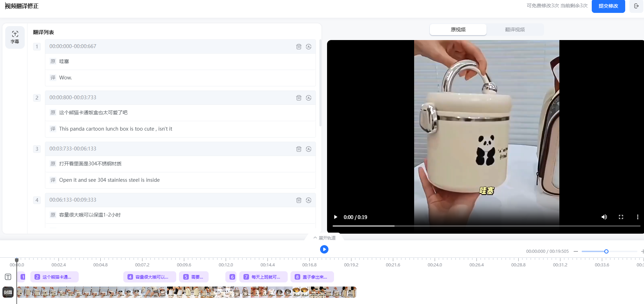The image size is (644, 304).
Task: Expand the track panel (展开轨道)
Action: tap(324, 238)
